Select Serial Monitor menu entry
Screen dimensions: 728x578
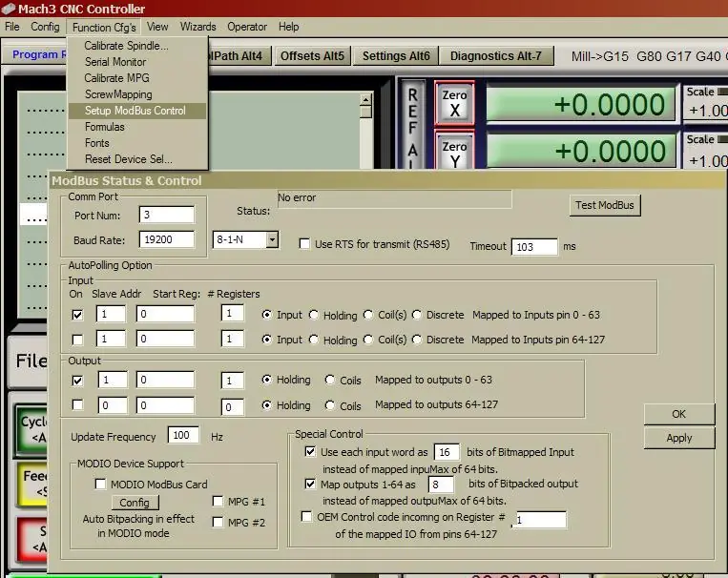point(137,62)
